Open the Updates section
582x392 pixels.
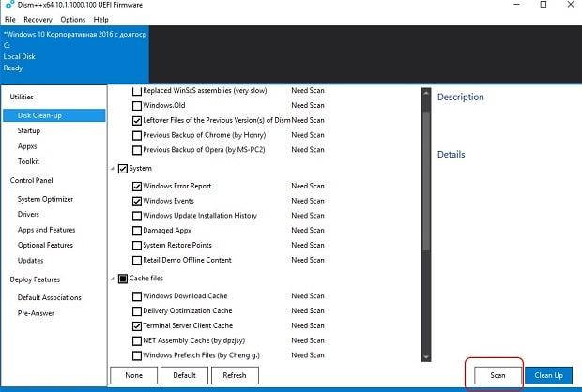30,261
